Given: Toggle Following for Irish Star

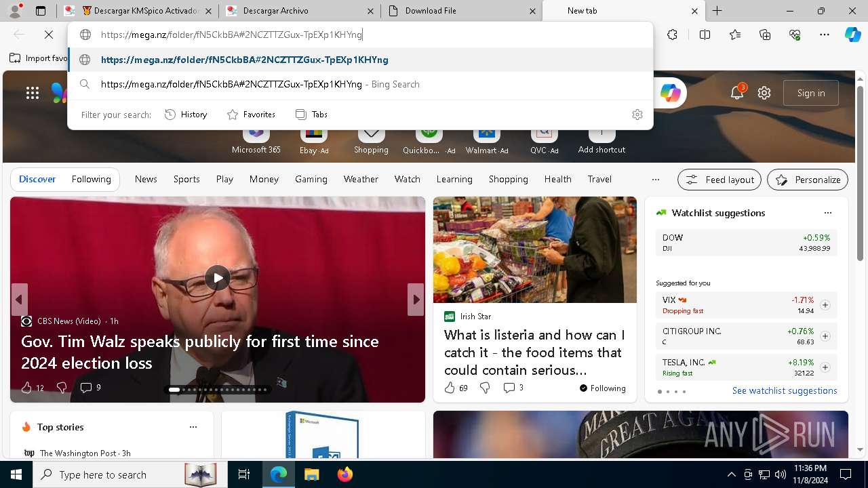Looking at the screenshot, I should tap(602, 388).
